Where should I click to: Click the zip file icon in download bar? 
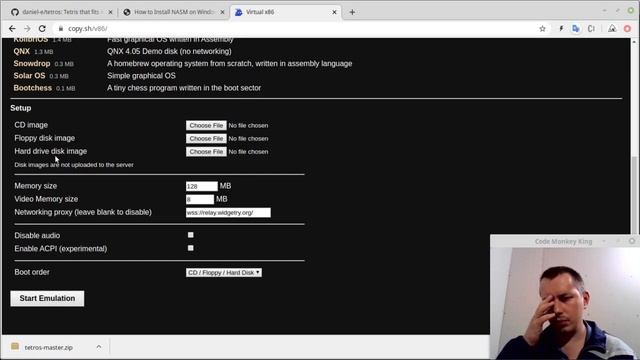pyautogui.click(x=15, y=347)
